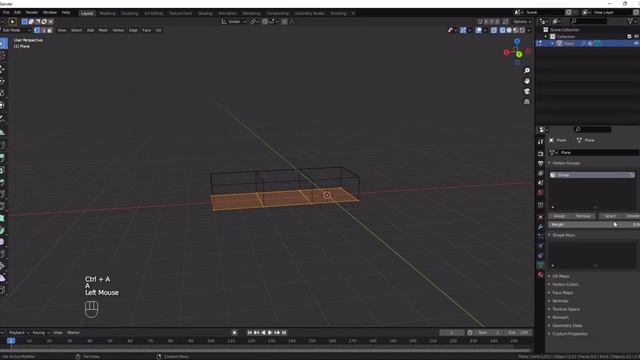Collapse the Vertex Groups panel
The width and height of the screenshot is (640, 360).
point(549,163)
